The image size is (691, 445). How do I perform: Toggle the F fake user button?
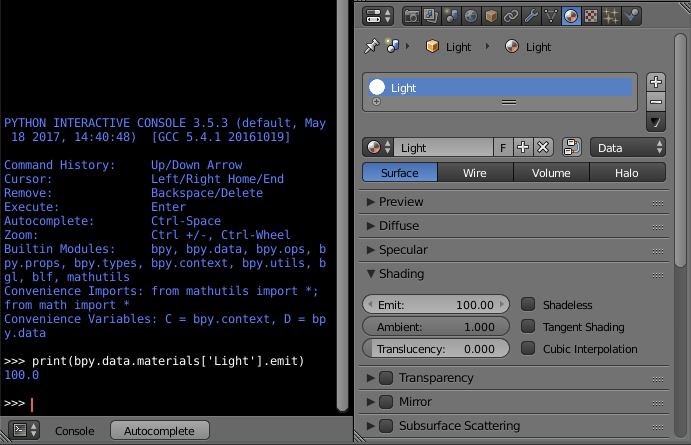(x=503, y=148)
